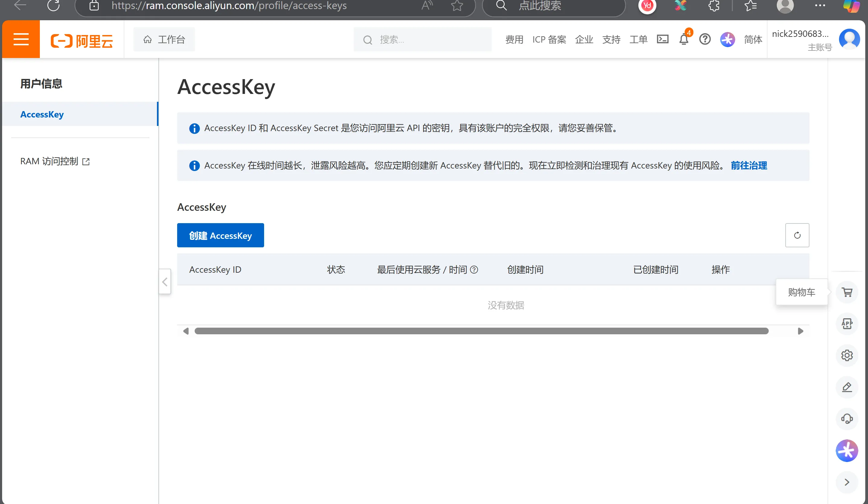The image size is (868, 504).
Task: Open the API tool icon in right sidebar
Action: 847,323
